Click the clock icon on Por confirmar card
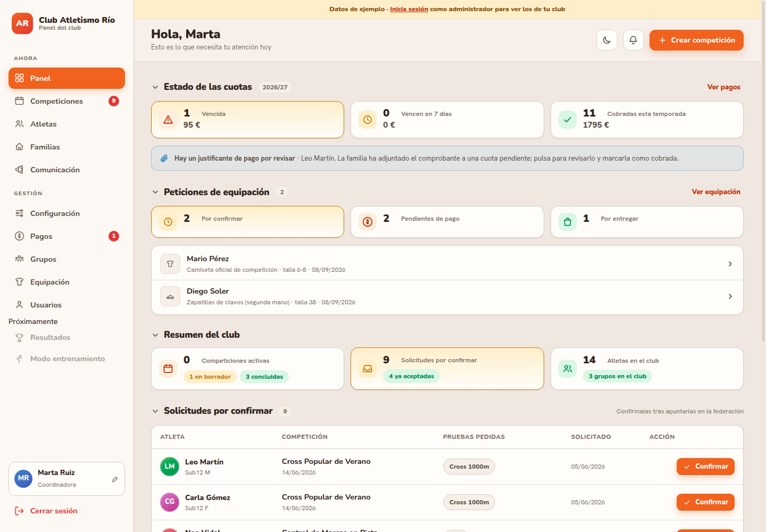The height and width of the screenshot is (532, 766). pos(168,222)
